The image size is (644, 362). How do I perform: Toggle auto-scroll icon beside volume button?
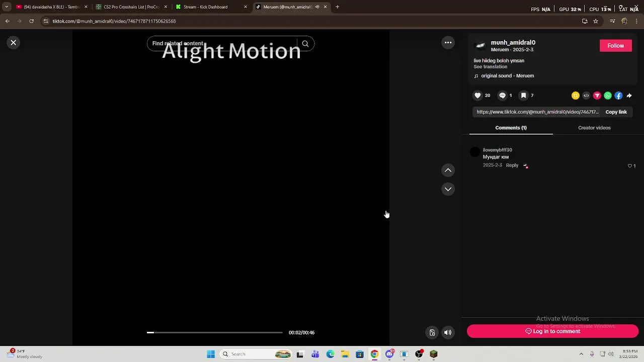[432, 332]
